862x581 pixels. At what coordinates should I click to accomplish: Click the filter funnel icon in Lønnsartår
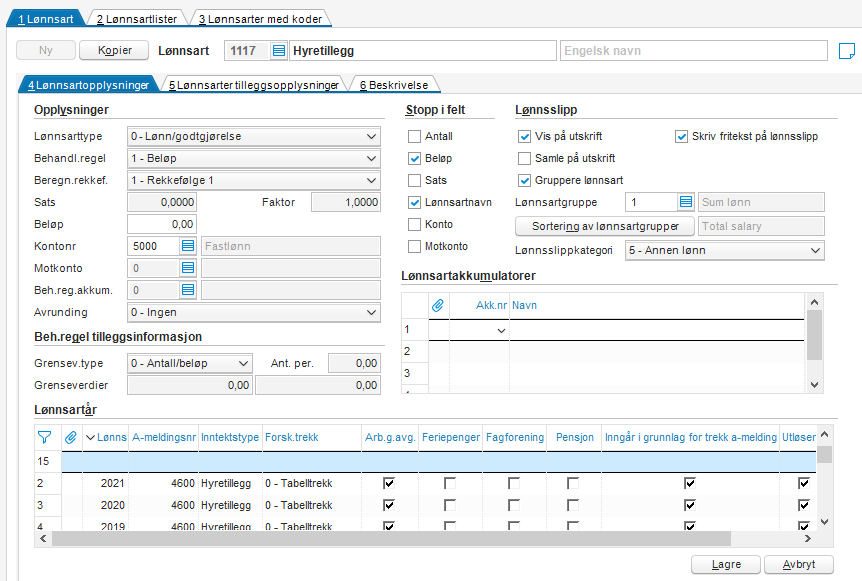(x=45, y=438)
